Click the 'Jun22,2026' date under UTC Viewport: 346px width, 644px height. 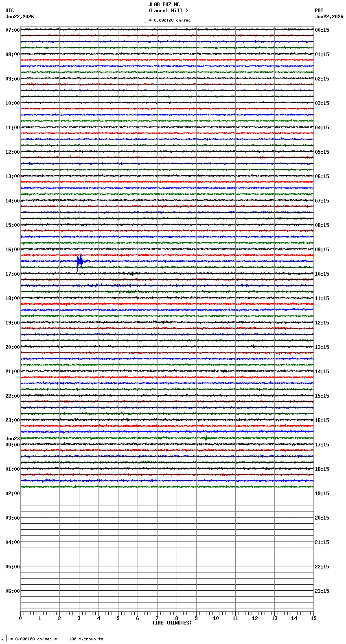pos(20,17)
